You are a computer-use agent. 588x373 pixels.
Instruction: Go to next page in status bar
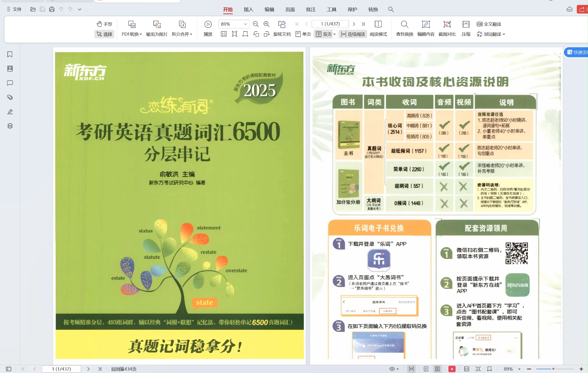click(x=88, y=369)
